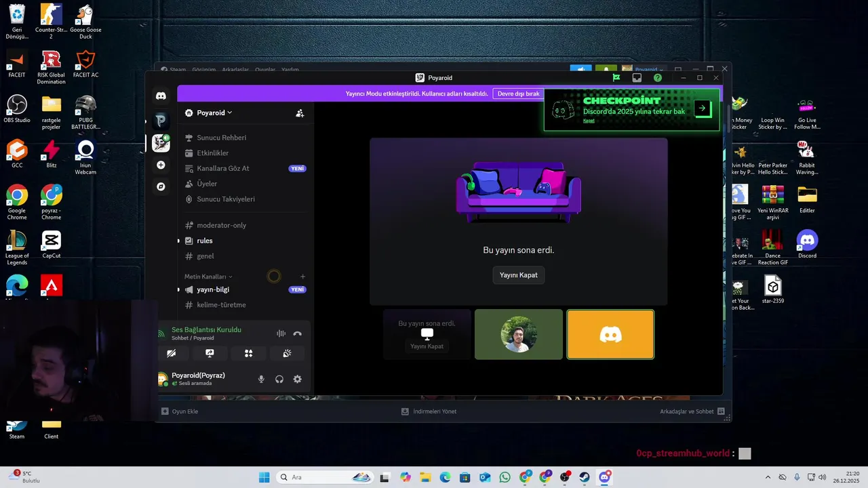Click the Poyaroid(Poyraz) user name

point(198,375)
